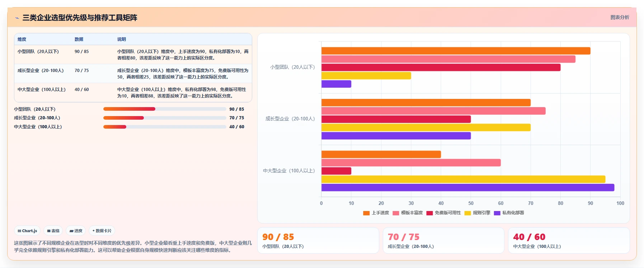
Task: Click table data value 40 / 60
Action: 82,90
